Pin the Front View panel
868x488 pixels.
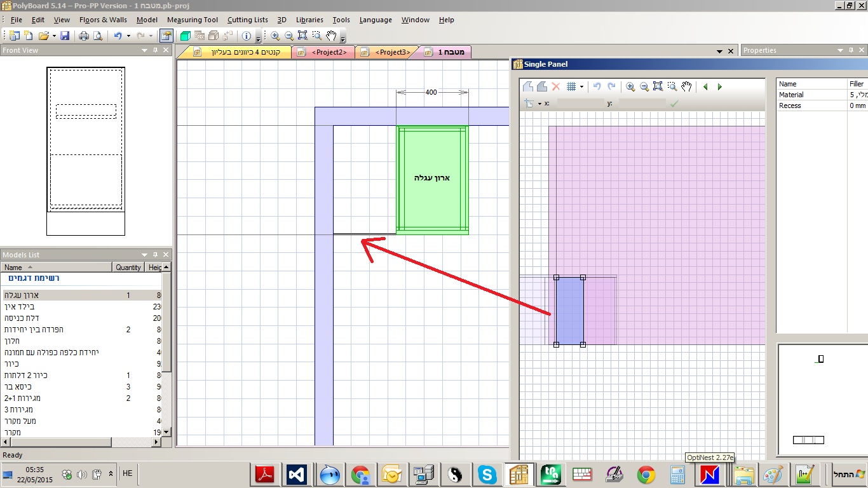pos(154,50)
